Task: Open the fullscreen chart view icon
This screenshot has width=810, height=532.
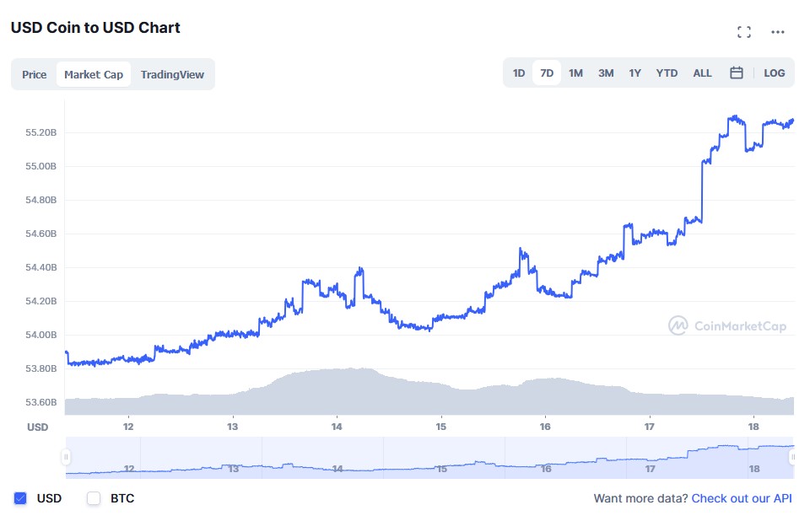Action: [744, 32]
